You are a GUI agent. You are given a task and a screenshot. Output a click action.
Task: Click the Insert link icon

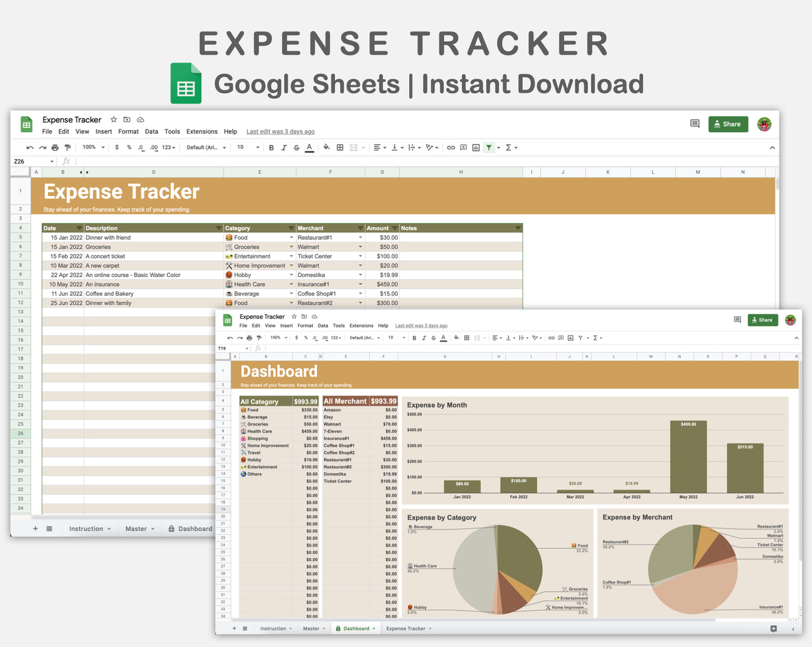(x=451, y=147)
